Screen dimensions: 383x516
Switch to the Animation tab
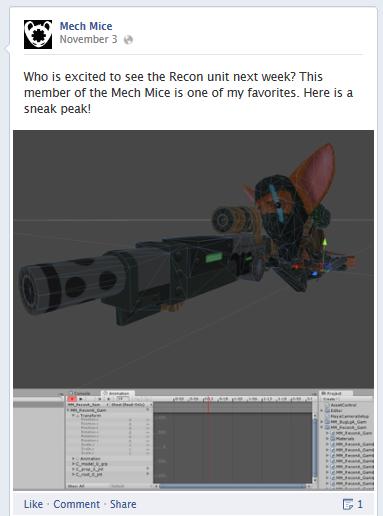[x=117, y=393]
